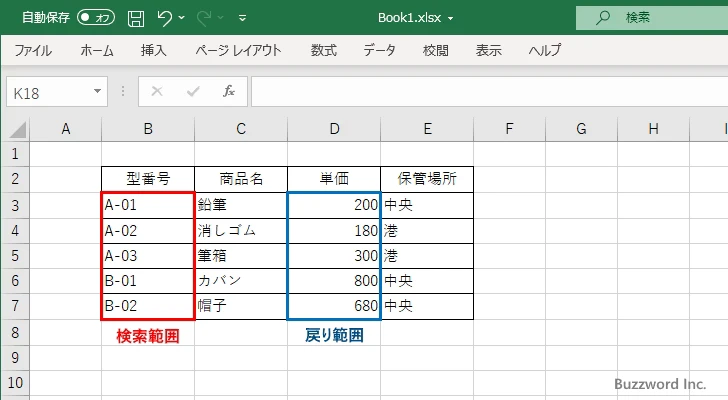Select cell containing B-02
The height and width of the screenshot is (400, 728).
point(148,306)
